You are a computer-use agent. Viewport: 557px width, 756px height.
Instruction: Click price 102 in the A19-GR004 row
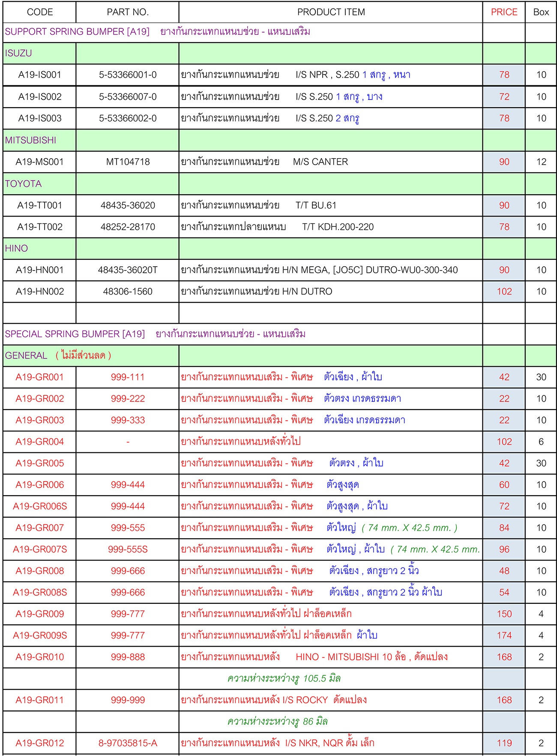pos(504,442)
